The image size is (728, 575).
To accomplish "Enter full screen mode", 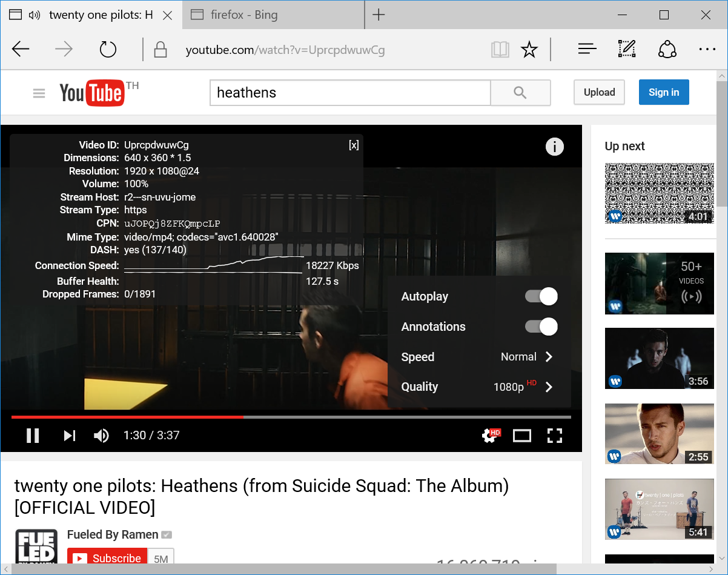I will tap(555, 436).
